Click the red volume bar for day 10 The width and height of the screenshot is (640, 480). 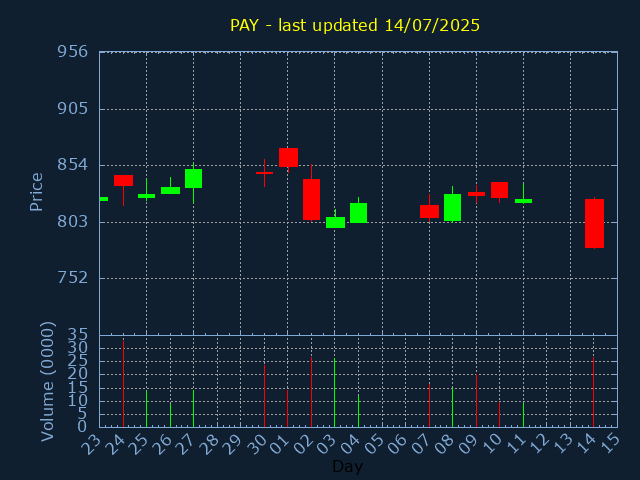[x=499, y=414]
